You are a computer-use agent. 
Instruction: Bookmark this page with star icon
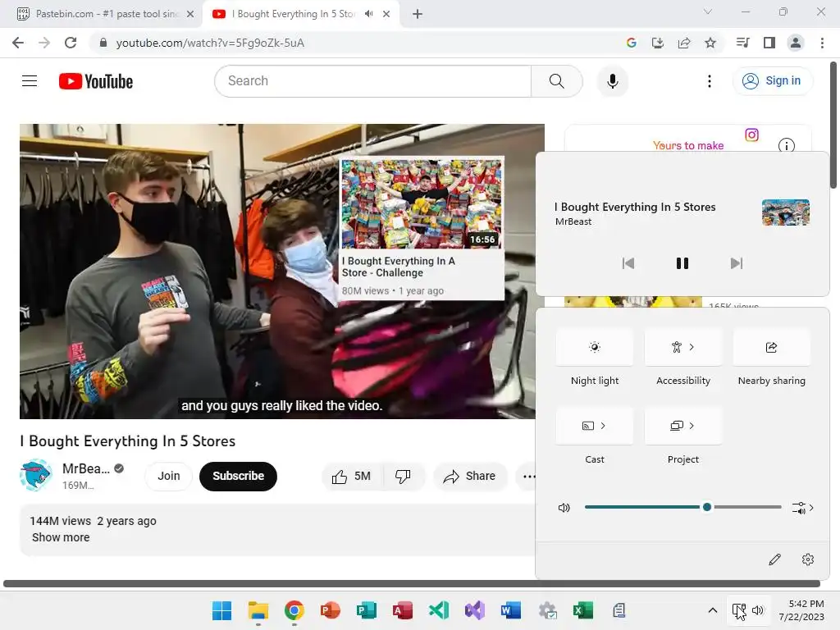pyautogui.click(x=710, y=43)
